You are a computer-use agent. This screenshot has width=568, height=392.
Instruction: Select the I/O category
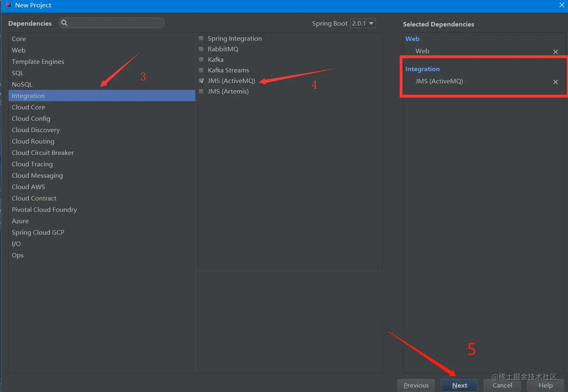pyautogui.click(x=102, y=244)
